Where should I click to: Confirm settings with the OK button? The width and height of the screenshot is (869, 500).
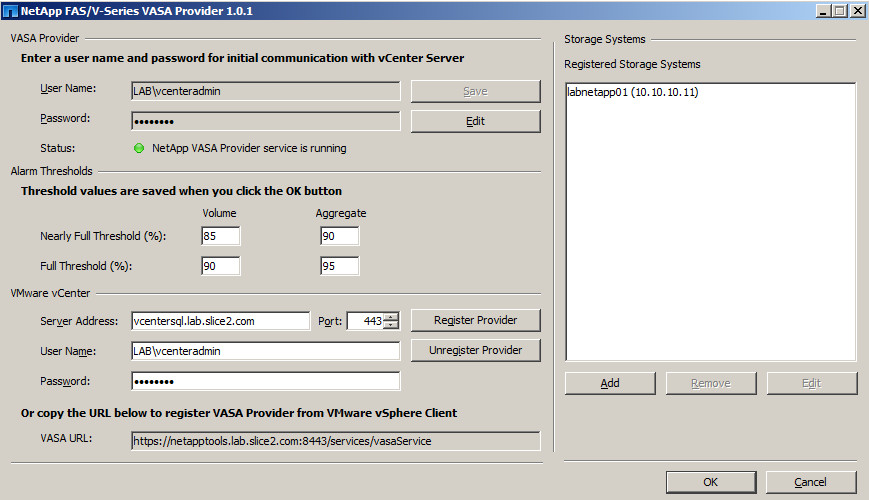pos(711,482)
